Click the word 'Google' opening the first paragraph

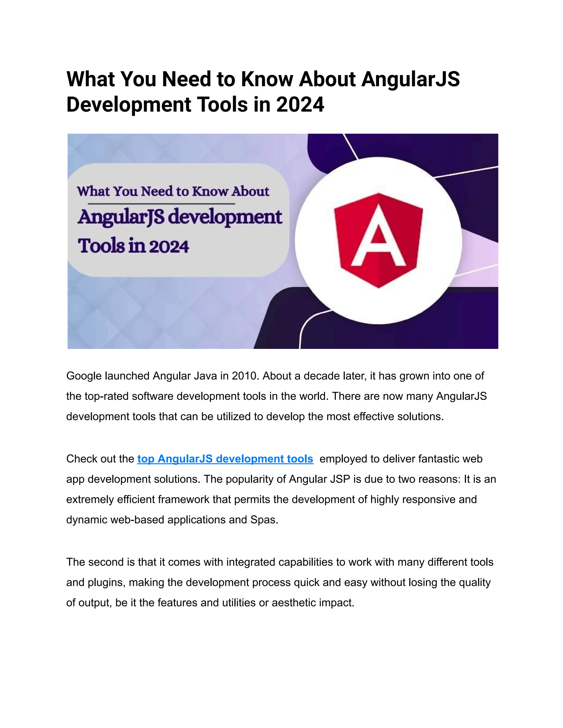point(84,376)
